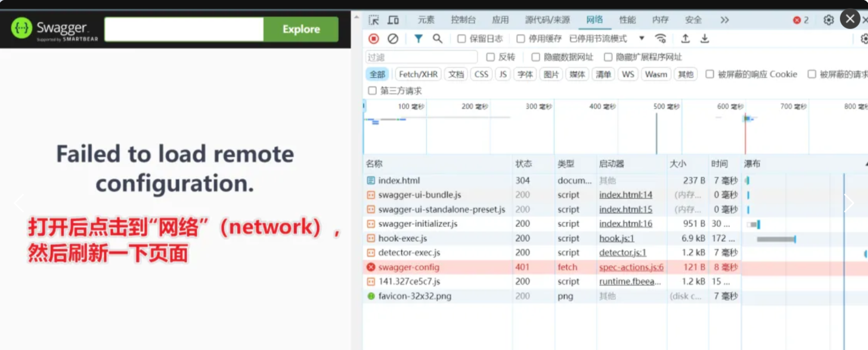Toggle the device toolbar icon
Viewport: 868px width, 350px height.
(393, 20)
